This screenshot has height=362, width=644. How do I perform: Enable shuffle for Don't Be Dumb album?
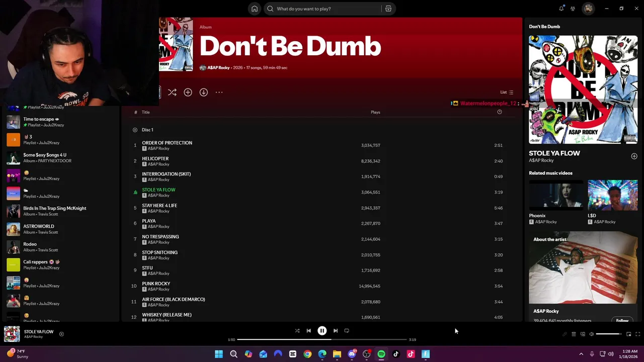[172, 93]
